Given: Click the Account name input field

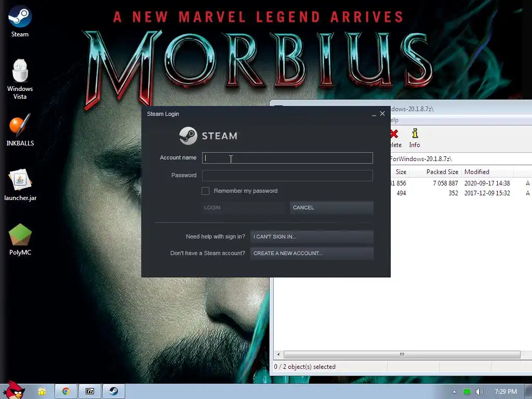Looking at the screenshot, I should [287, 158].
